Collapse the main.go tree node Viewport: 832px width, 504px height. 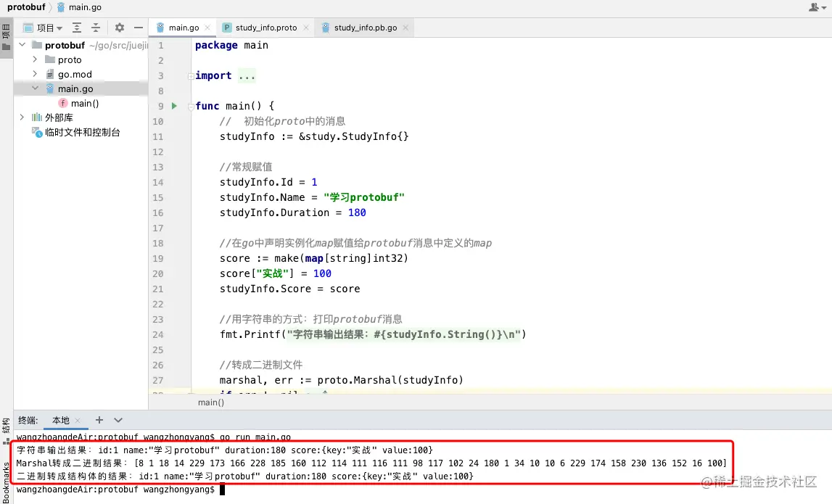pos(35,88)
